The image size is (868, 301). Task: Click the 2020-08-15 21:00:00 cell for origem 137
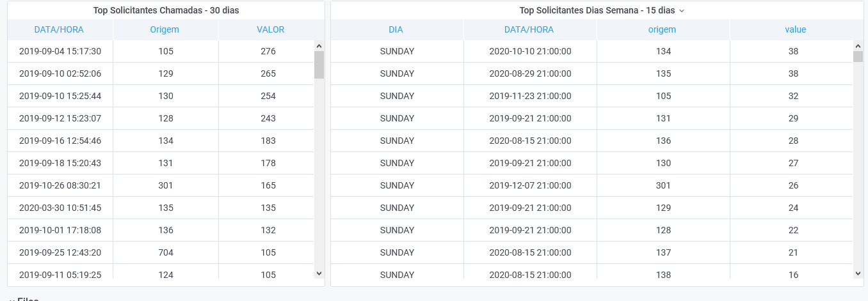(x=530, y=252)
